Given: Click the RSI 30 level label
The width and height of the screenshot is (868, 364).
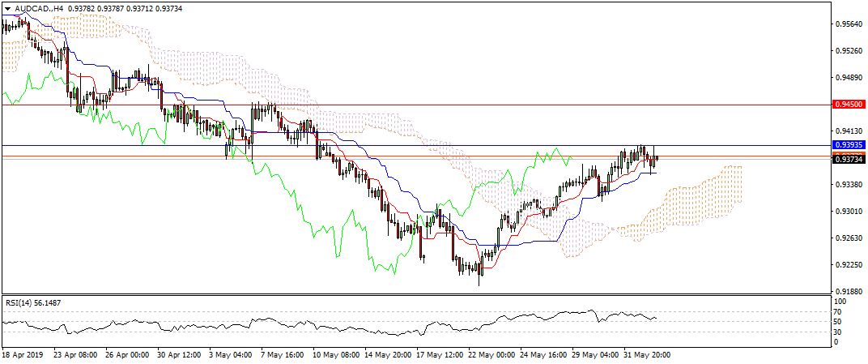Looking at the screenshot, I should pyautogui.click(x=840, y=332).
